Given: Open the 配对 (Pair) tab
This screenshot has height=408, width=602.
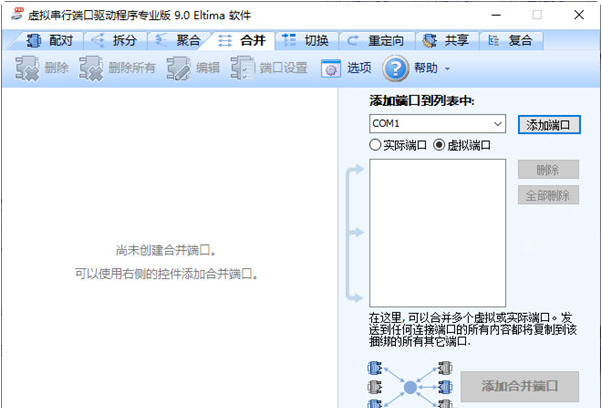Looking at the screenshot, I should (49, 40).
